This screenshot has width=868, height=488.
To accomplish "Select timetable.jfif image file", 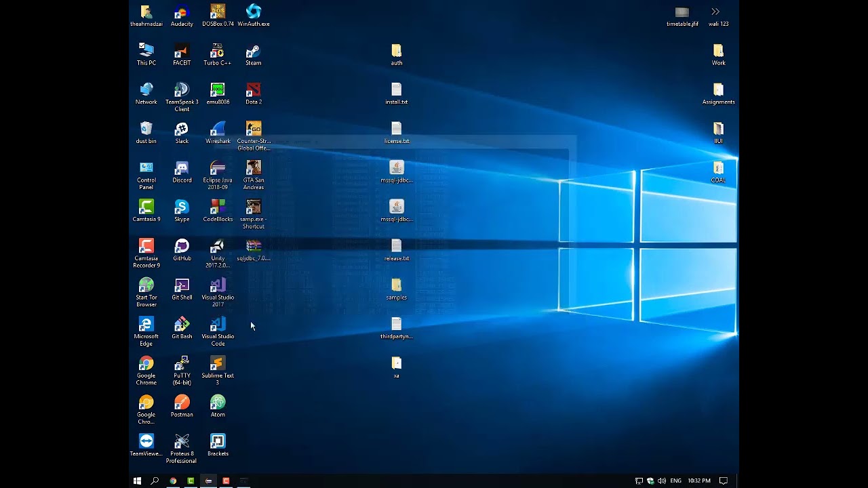I will click(x=682, y=16).
